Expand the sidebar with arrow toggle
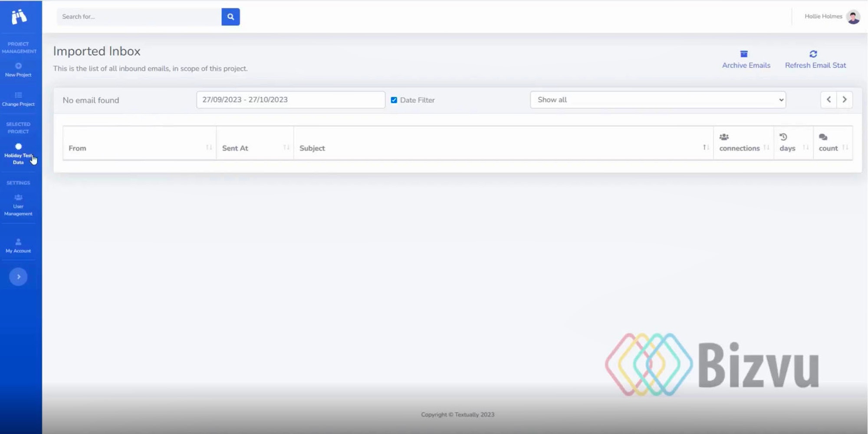The height and width of the screenshot is (434, 868). pos(18,277)
